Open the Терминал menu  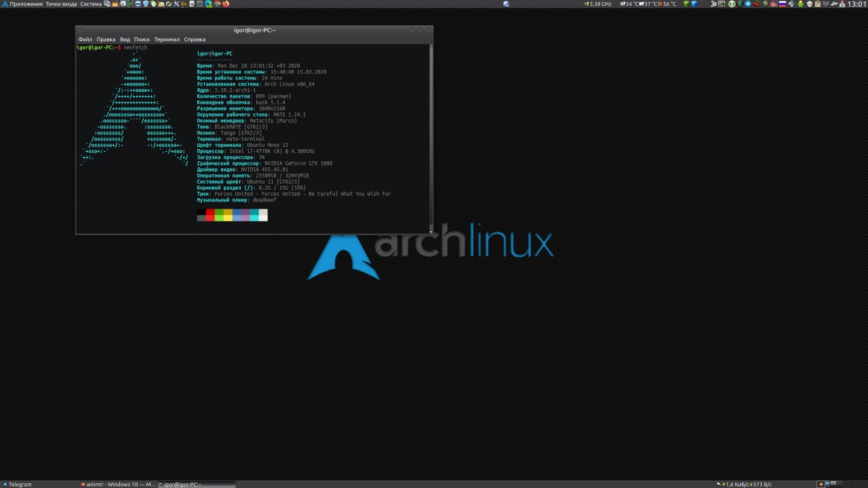click(167, 39)
